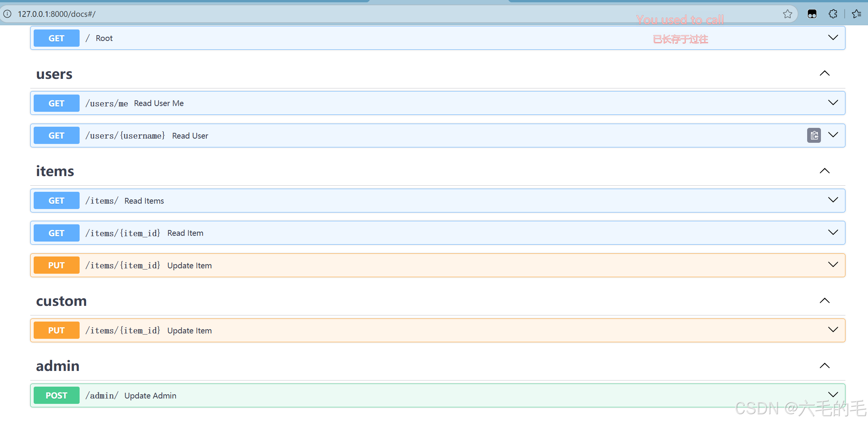Click the custom tag heading
868x423 pixels.
62,301
